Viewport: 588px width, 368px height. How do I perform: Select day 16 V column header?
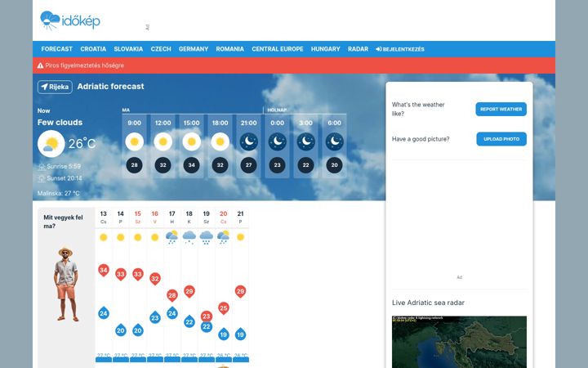click(155, 218)
